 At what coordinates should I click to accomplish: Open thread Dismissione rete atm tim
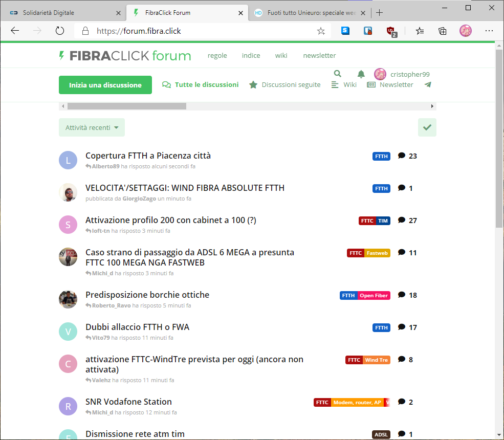135,434
